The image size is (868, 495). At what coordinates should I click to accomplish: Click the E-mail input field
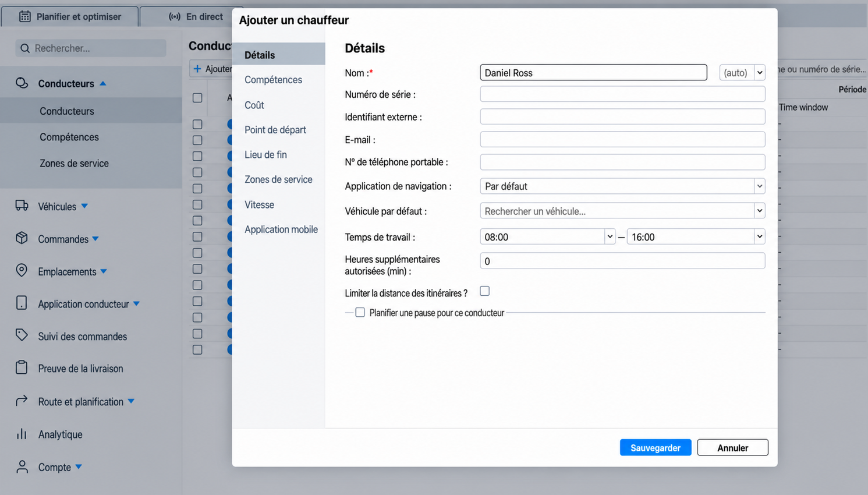622,139
